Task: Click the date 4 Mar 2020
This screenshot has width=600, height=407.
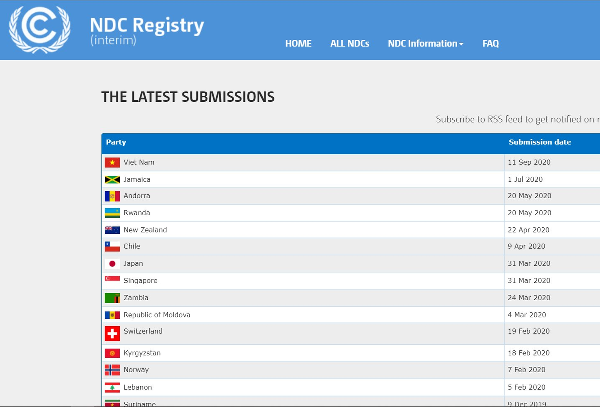Action: pos(527,315)
